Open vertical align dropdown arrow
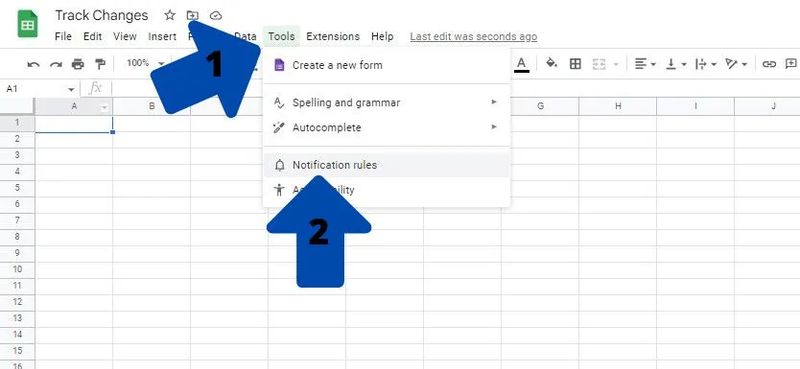The height and width of the screenshot is (369, 800). 684,64
